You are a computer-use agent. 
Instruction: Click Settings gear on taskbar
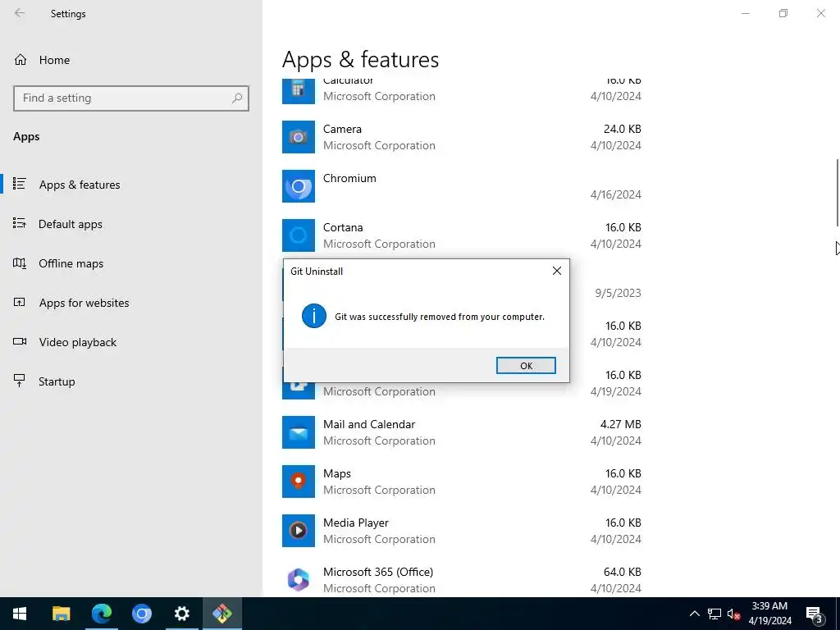pos(181,614)
